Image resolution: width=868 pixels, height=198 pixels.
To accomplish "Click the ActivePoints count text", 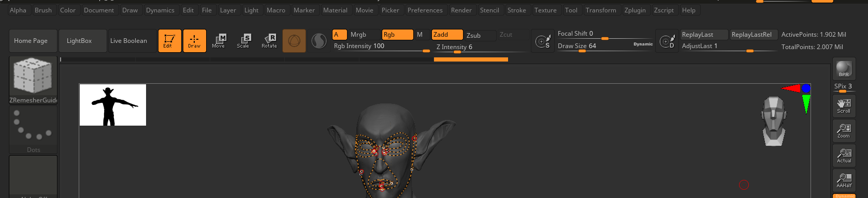I will pos(814,35).
